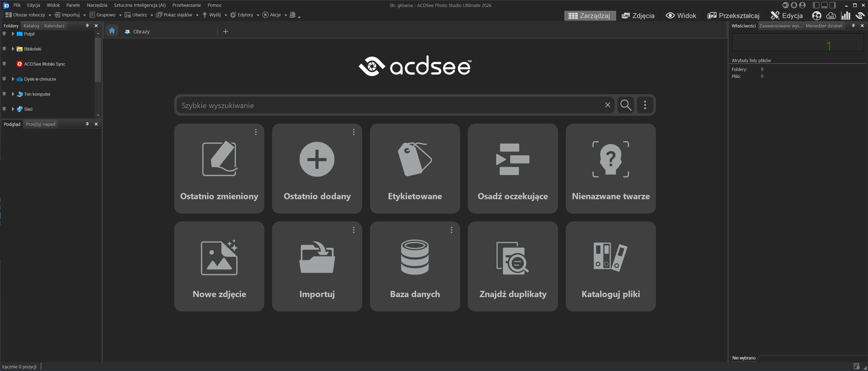Expand the Biblioteki folder node

tap(13, 49)
